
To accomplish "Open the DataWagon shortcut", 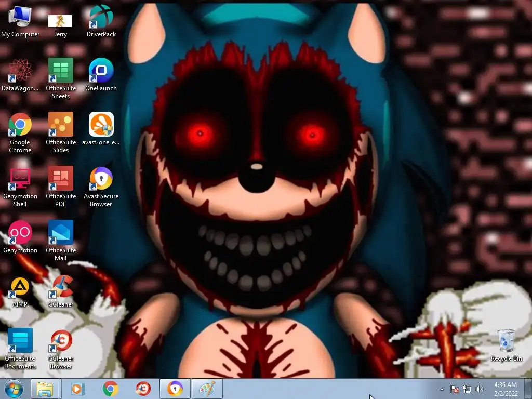I will pyautogui.click(x=20, y=75).
